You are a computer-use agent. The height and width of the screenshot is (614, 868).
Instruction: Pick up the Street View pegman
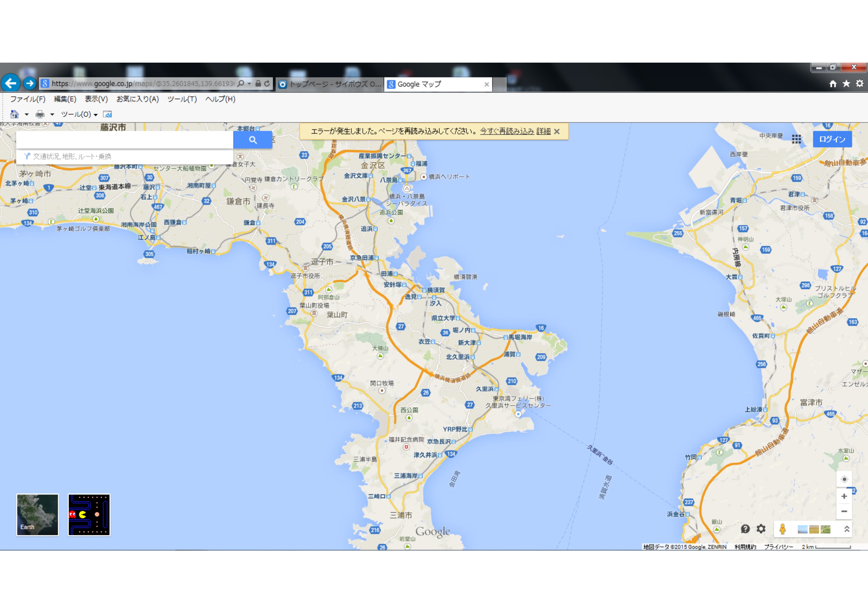[783, 529]
